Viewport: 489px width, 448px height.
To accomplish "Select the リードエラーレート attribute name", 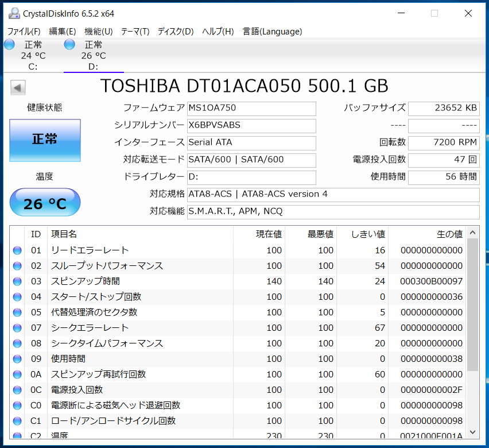I will tap(90, 250).
